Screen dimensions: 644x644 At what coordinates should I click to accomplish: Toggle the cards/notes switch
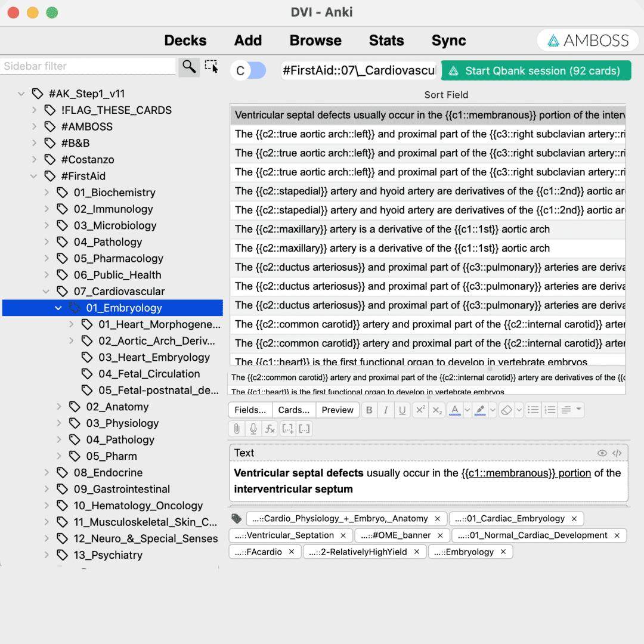[x=249, y=70]
